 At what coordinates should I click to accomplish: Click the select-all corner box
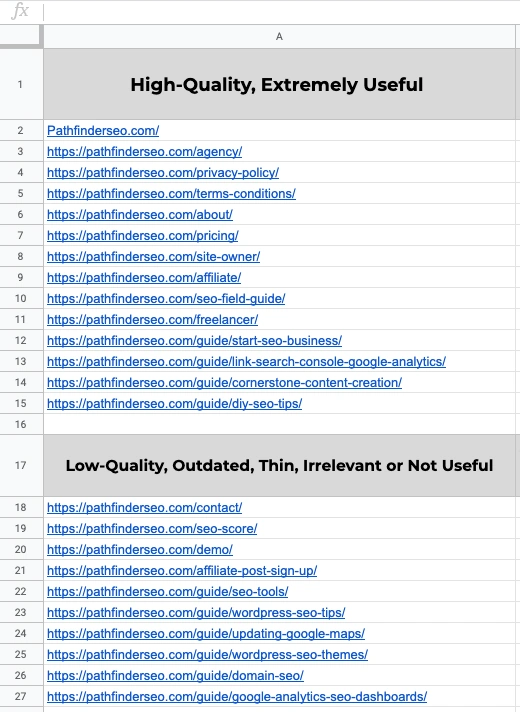pos(20,36)
